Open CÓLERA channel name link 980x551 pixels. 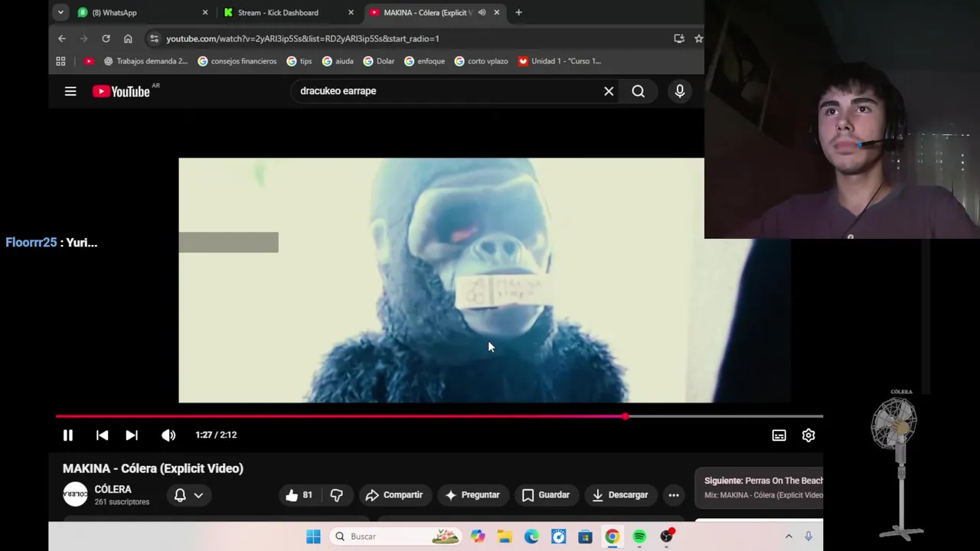click(113, 489)
